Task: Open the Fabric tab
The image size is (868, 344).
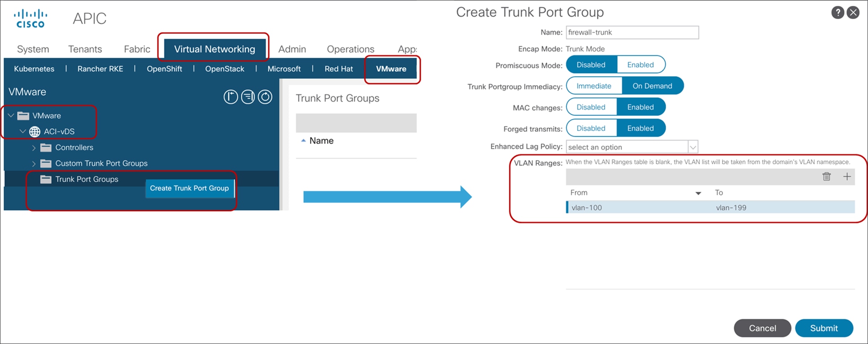Action: click(x=137, y=49)
